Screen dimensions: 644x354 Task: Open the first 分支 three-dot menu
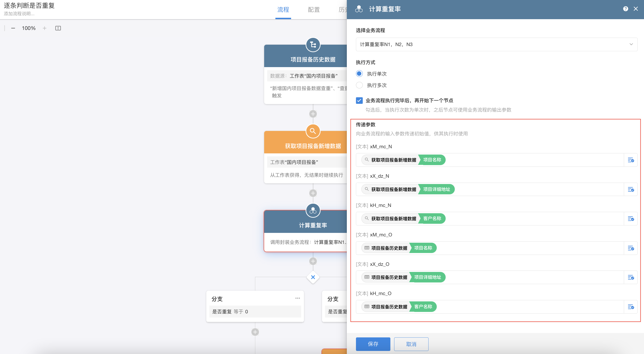pos(297,298)
